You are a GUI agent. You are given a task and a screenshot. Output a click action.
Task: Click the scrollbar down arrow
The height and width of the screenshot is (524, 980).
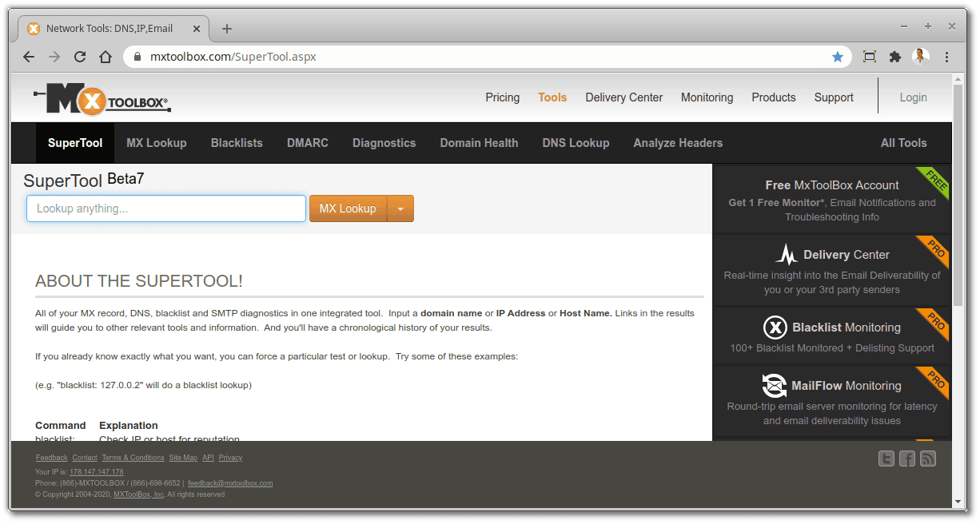959,502
